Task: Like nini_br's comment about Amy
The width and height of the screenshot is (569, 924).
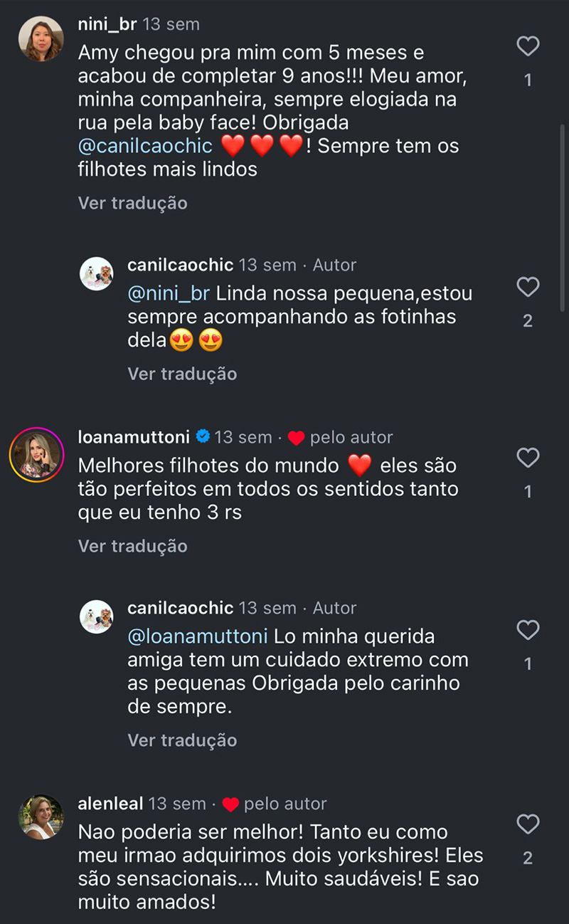Action: tap(528, 47)
